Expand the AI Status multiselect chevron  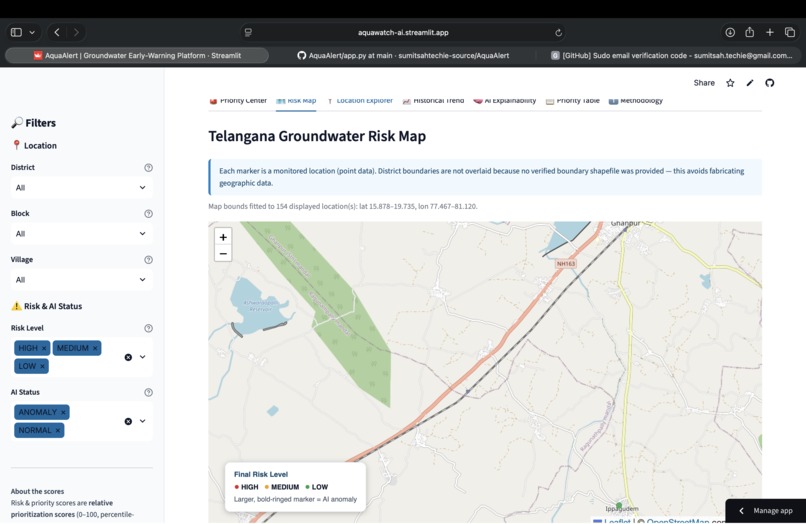pyautogui.click(x=142, y=421)
